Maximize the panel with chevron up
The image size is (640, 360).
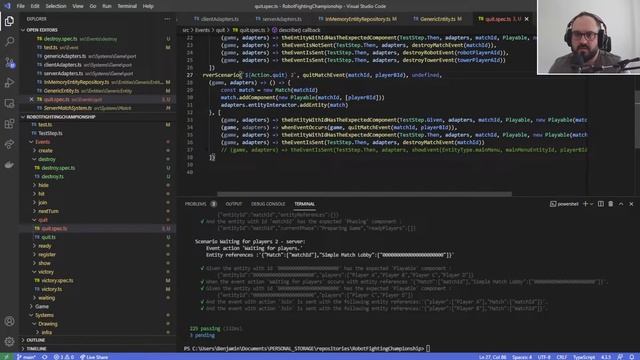point(621,204)
